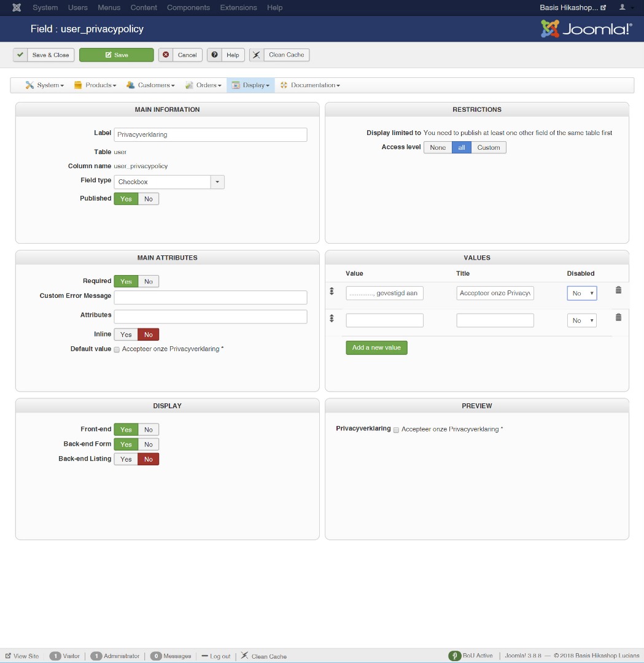Screen dimensions: 644x663
Task: Open Disabled dropdown of first value row
Action: click(582, 293)
